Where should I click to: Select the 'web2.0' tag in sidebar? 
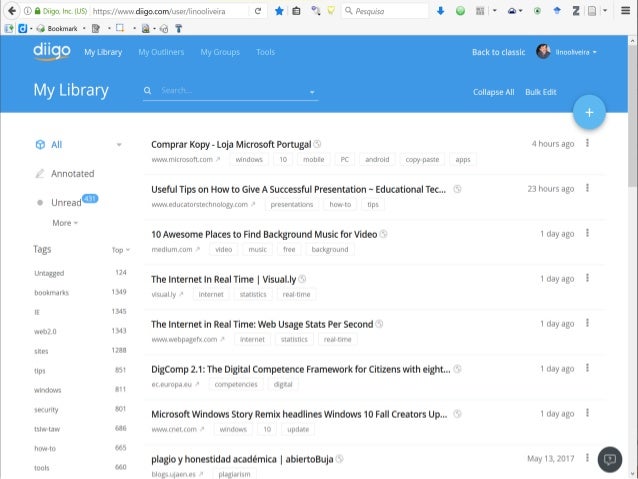(x=45, y=332)
